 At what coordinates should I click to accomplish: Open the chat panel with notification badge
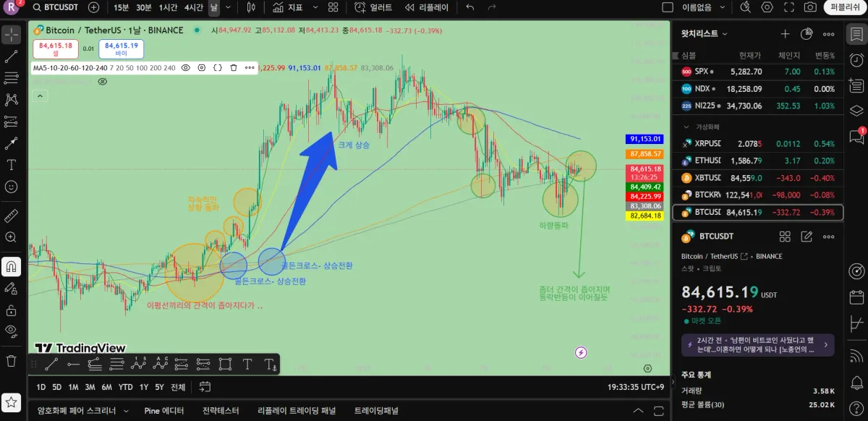click(856, 135)
